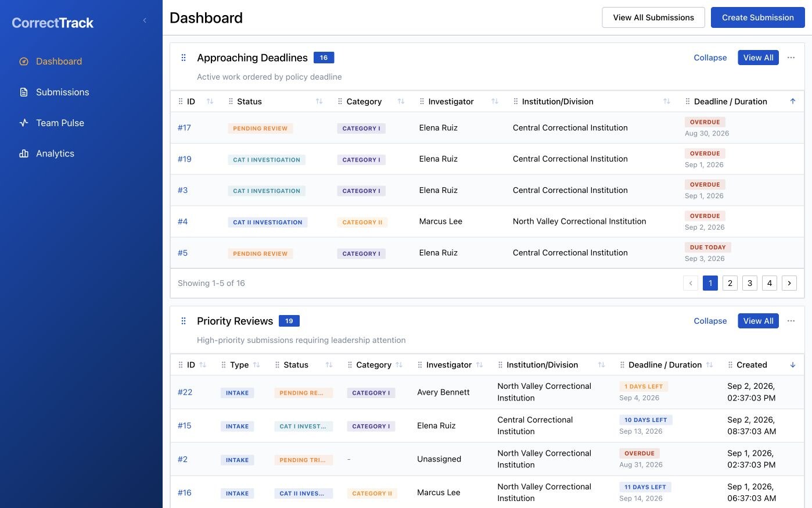Open Submissions in sidebar
This screenshot has width=812, height=508.
(x=62, y=92)
